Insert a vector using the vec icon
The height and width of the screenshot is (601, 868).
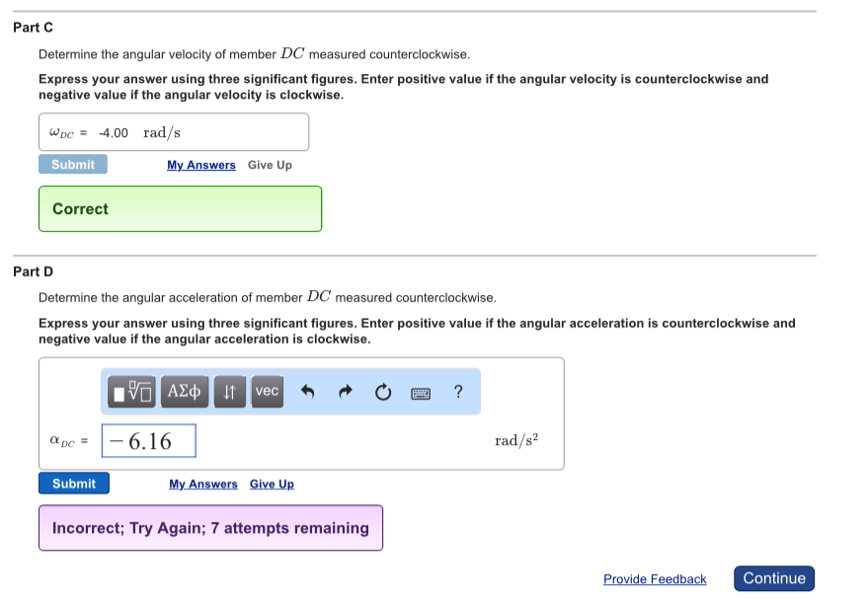pyautogui.click(x=267, y=392)
